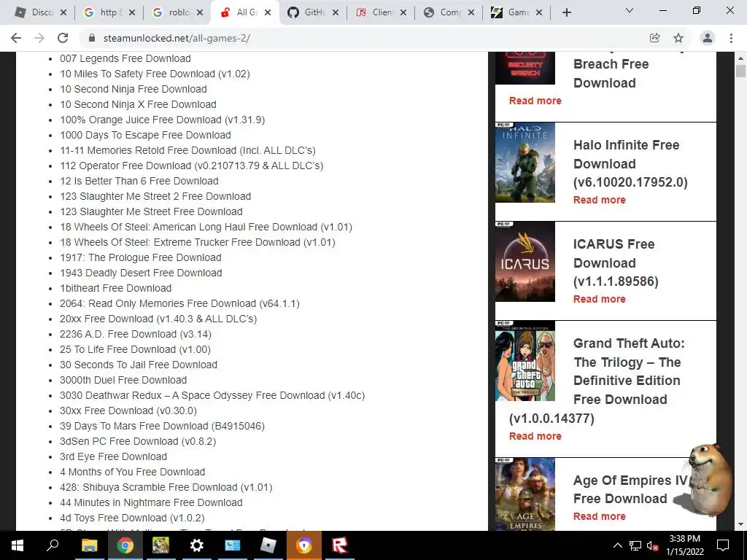This screenshot has height=560, width=747.
Task: Open the Windows Start menu
Action: tap(18, 545)
